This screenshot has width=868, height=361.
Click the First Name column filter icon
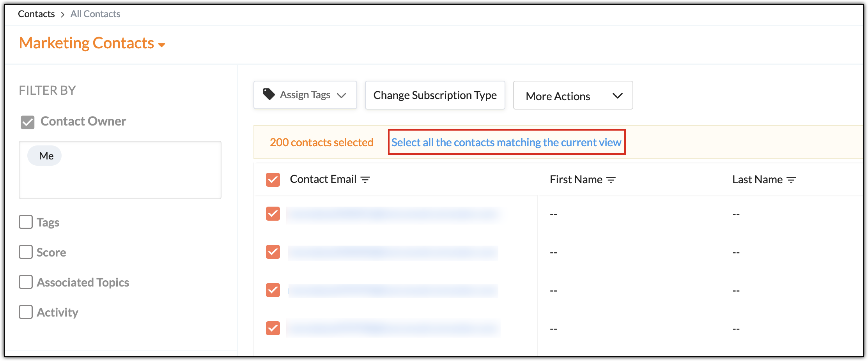coord(611,180)
